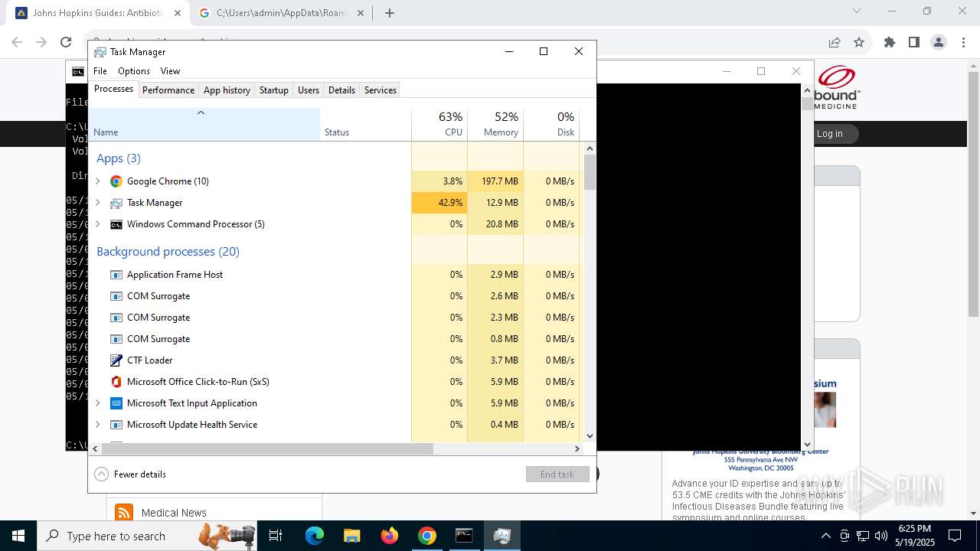This screenshot has height=551, width=980.
Task: Reload the Chrome page
Action: click(x=66, y=43)
